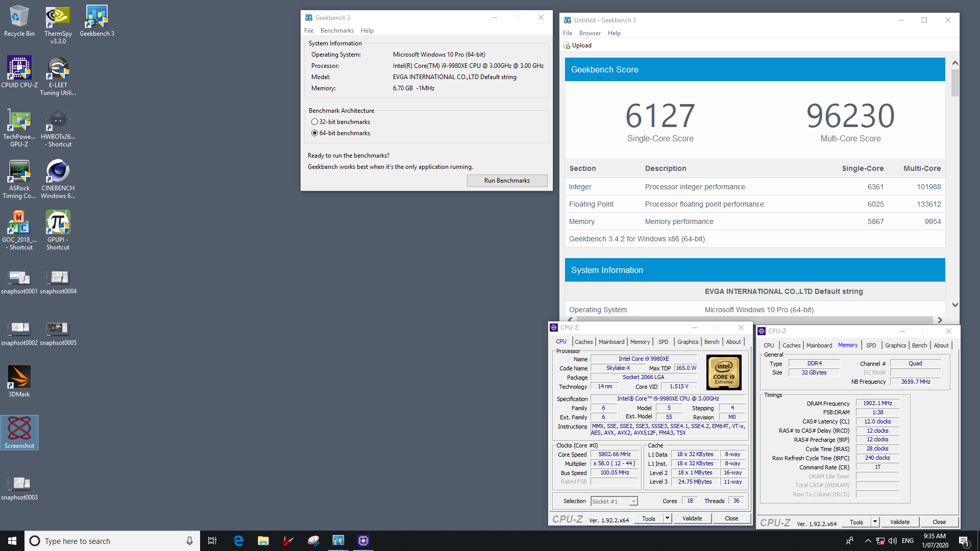Screen dimensions: 980x551
Task: Select Geekbench 3 desktop shortcut
Action: [x=97, y=20]
